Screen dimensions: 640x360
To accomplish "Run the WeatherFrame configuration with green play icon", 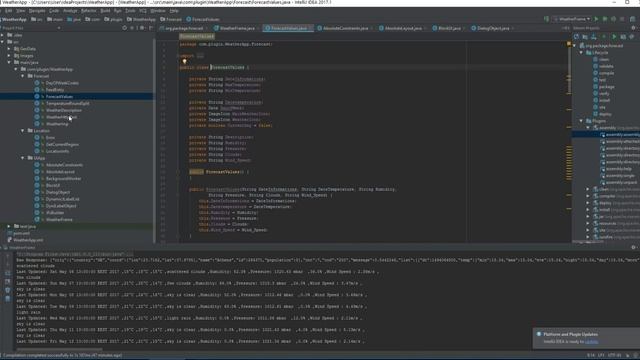I will point(596,19).
